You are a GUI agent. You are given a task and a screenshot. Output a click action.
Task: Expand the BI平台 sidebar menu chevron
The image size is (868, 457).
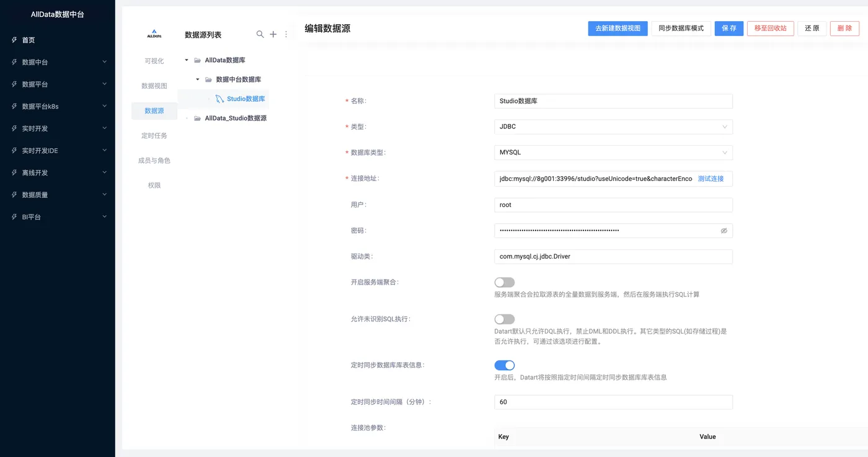(104, 217)
